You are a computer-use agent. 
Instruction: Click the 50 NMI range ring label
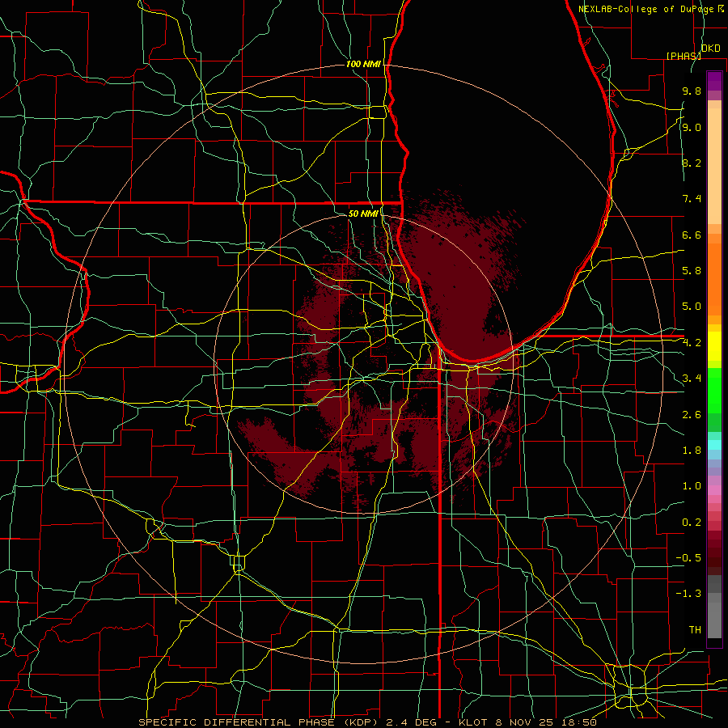tap(363, 214)
